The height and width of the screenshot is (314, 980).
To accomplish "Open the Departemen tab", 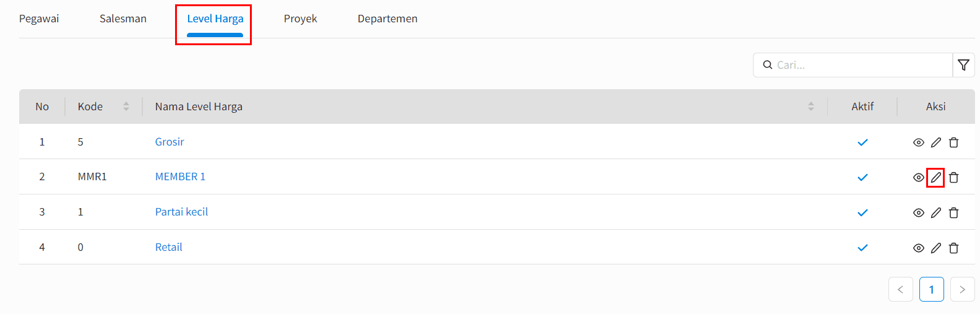I will pyautogui.click(x=387, y=19).
